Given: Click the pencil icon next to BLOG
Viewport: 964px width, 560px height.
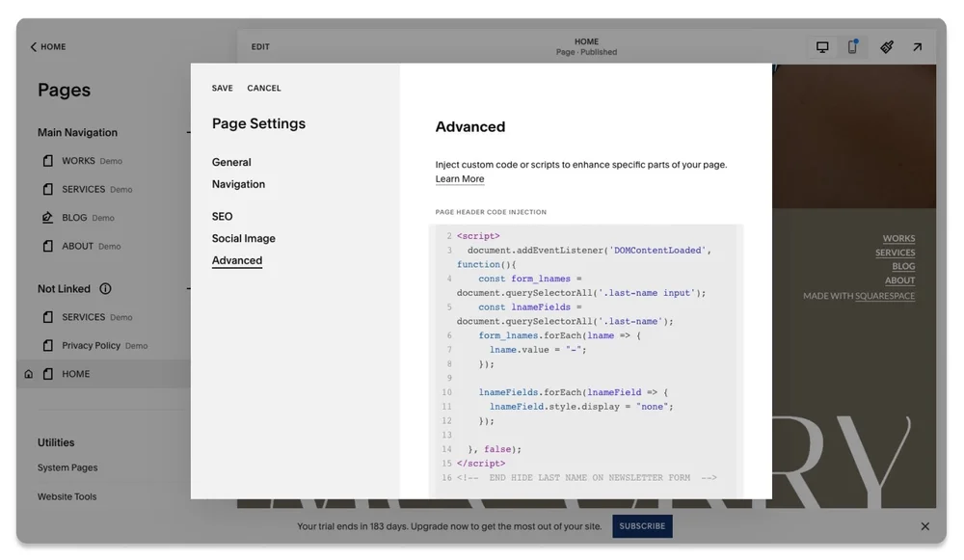Looking at the screenshot, I should [x=46, y=218].
